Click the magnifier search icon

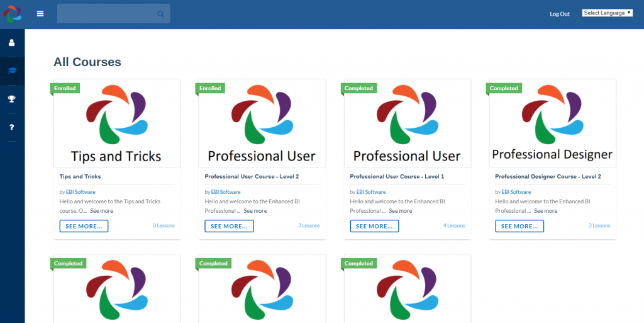click(160, 14)
